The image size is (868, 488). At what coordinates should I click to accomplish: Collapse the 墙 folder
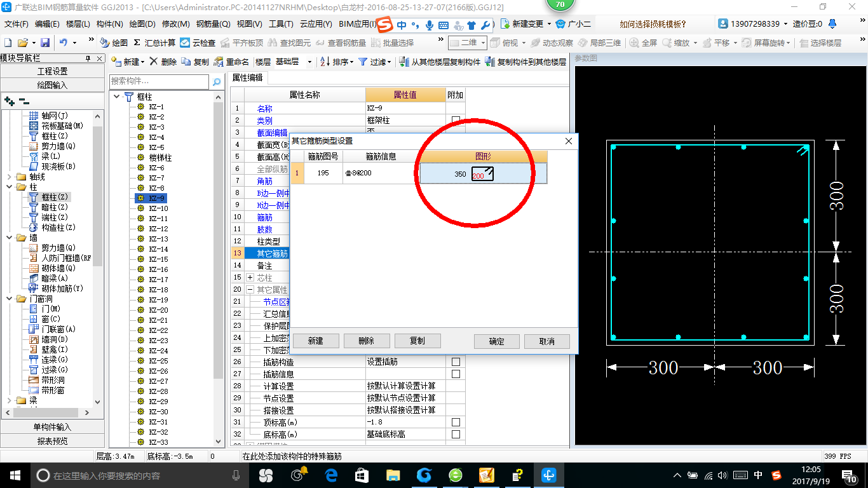9,238
